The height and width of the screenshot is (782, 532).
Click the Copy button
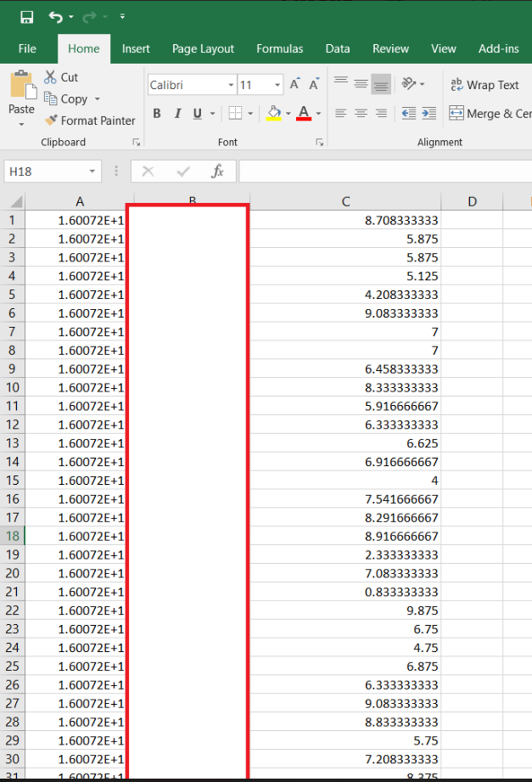point(66,98)
